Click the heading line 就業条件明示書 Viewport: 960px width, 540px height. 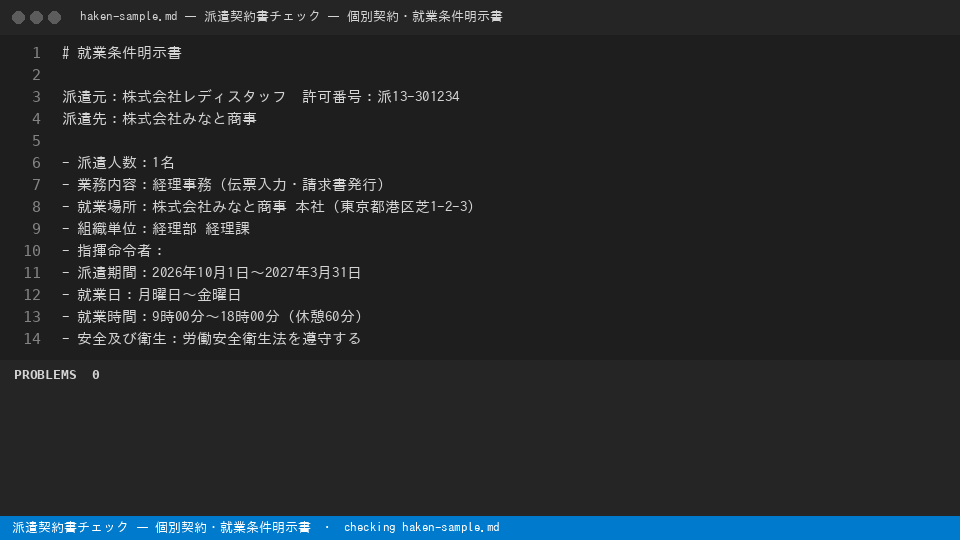click(122, 53)
